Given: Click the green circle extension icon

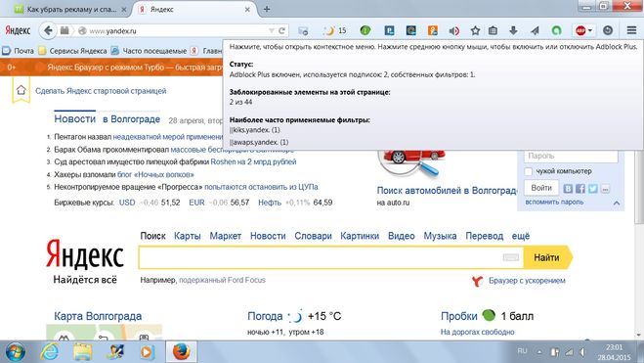Looking at the screenshot, I should (x=365, y=30).
